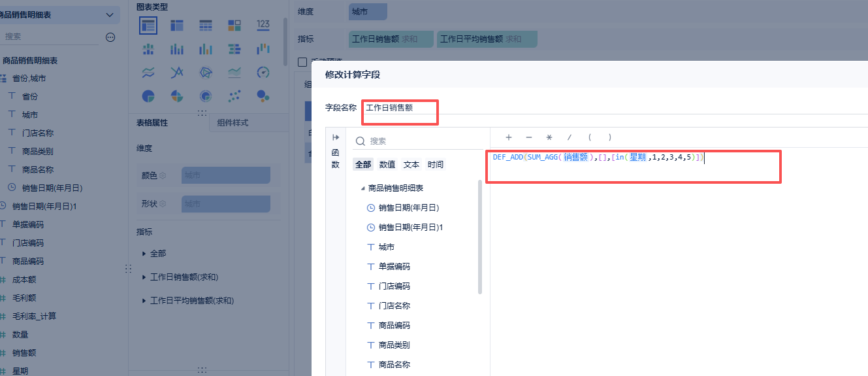Select the 123 KPI indicator card chart type
Image resolution: width=868 pixels, height=376 pixels.
pos(263,26)
